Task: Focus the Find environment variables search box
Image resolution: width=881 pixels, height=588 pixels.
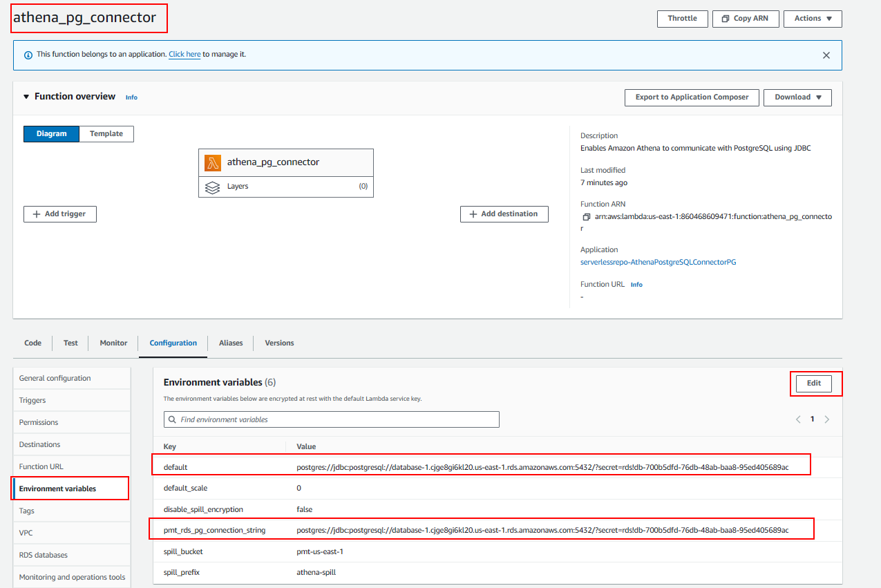Action: pos(332,419)
